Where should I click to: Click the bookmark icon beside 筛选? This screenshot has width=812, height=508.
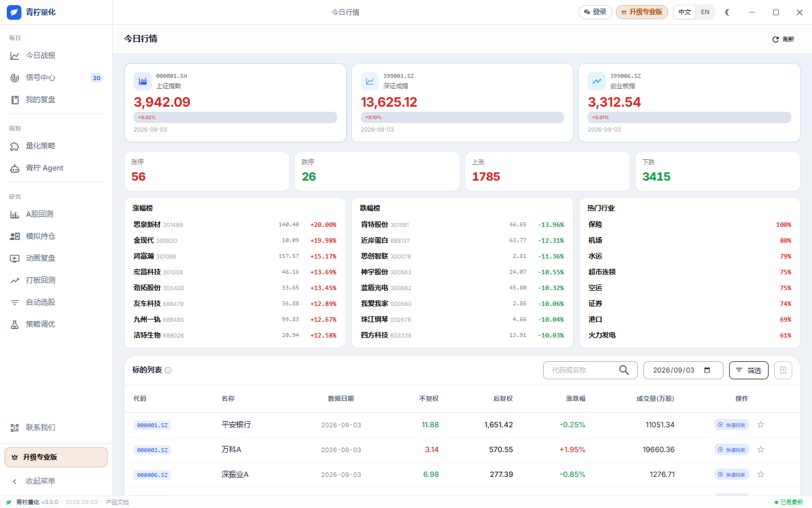point(783,370)
